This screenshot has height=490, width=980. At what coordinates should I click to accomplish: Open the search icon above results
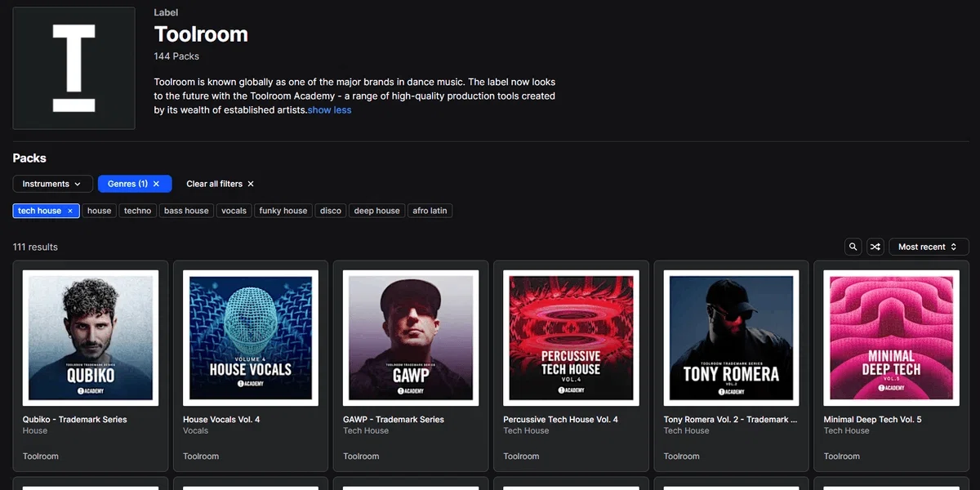click(853, 247)
